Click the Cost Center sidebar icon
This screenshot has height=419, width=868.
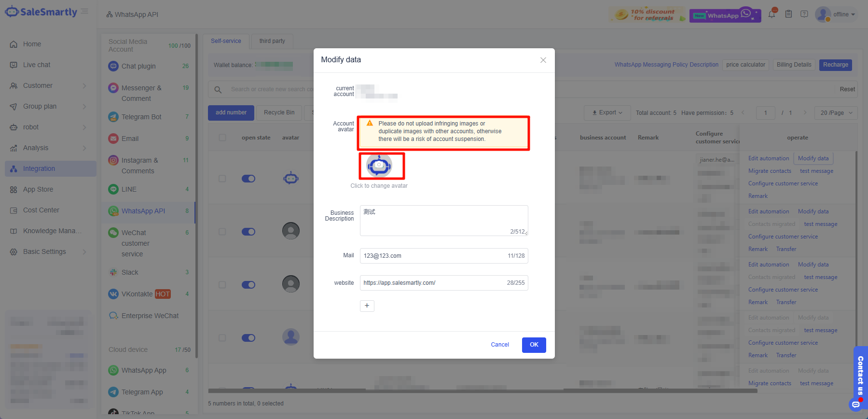[14, 210]
